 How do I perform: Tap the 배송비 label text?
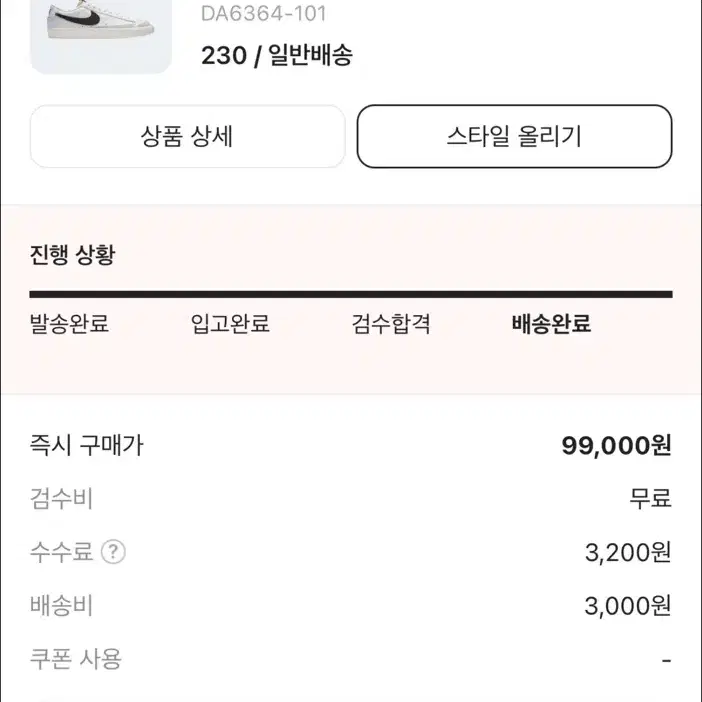click(61, 606)
